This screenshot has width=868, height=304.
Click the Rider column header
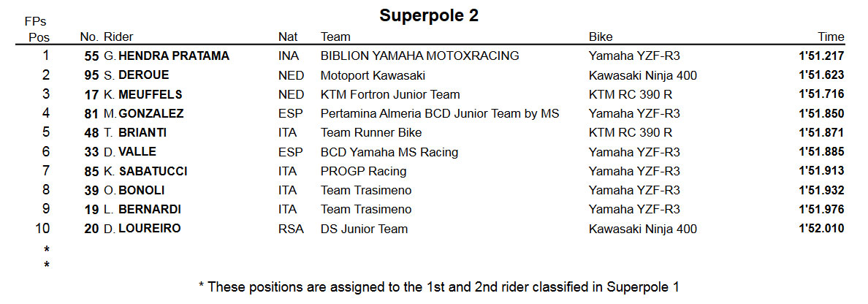[x=118, y=37]
